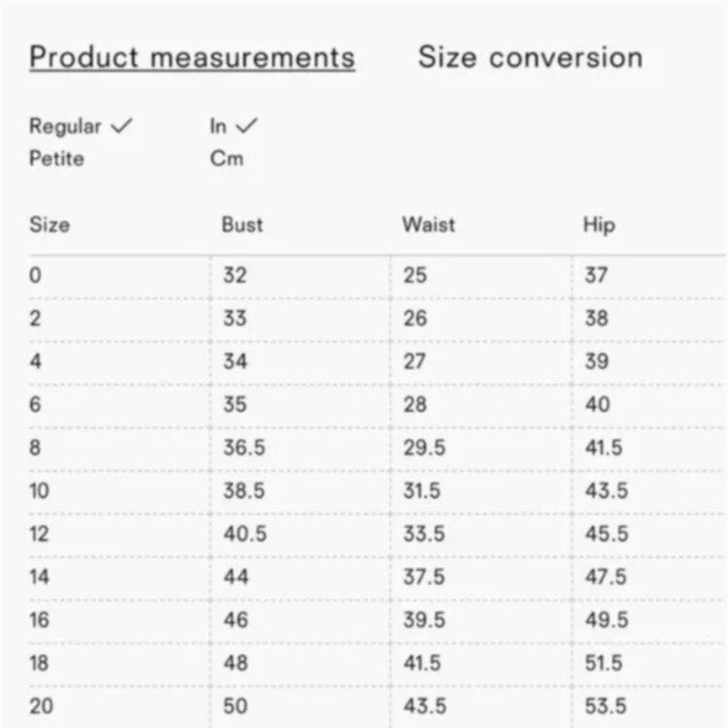Switch measurement units to Cm
The height and width of the screenshot is (728, 728).
(226, 158)
